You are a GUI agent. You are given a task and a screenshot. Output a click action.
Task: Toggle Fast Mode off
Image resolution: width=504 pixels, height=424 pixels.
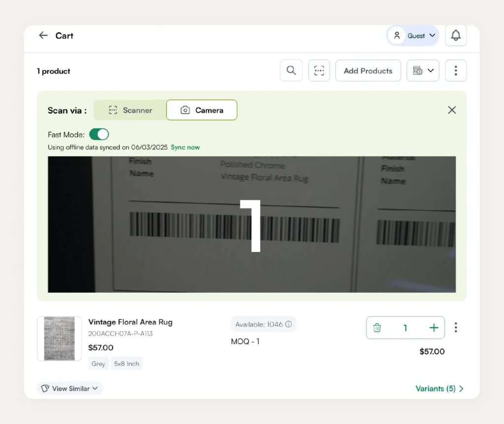(99, 134)
